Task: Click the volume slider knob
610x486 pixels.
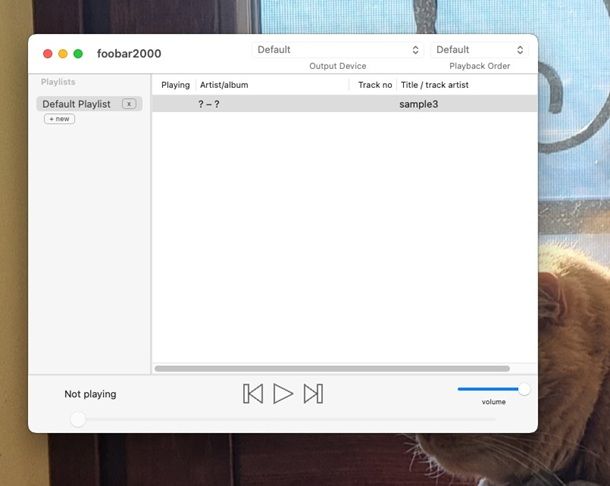Action: click(523, 389)
